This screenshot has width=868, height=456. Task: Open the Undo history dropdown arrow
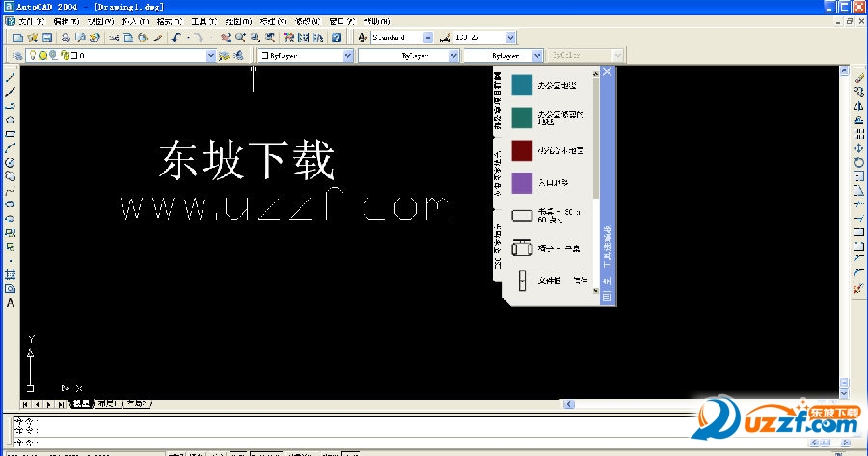pos(188,38)
